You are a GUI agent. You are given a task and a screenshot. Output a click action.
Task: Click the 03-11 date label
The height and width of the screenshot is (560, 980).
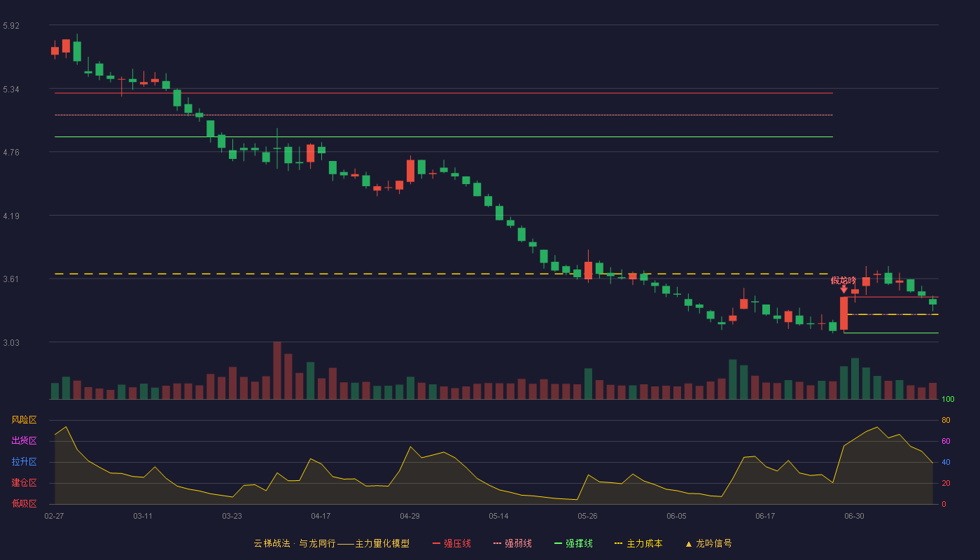pyautogui.click(x=143, y=516)
